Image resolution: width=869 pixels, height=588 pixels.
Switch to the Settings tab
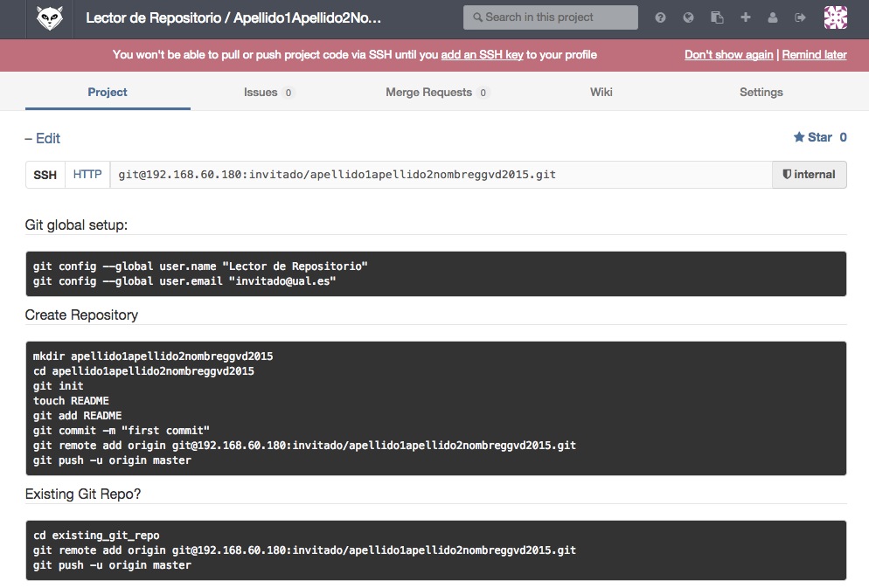761,93
